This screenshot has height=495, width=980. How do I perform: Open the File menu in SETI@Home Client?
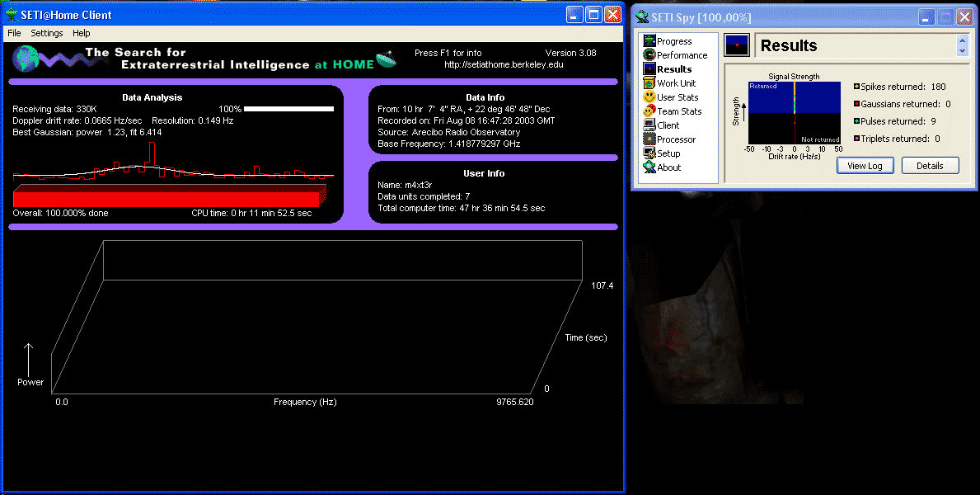point(14,33)
